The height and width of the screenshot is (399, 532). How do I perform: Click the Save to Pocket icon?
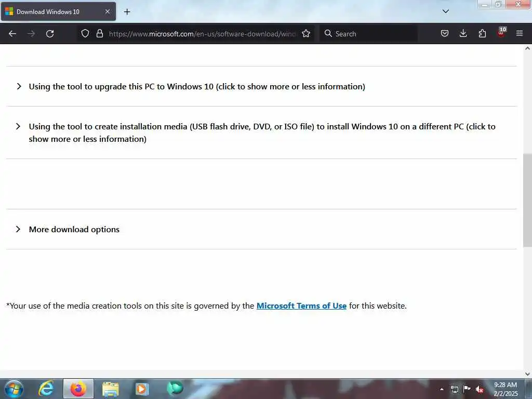click(445, 34)
